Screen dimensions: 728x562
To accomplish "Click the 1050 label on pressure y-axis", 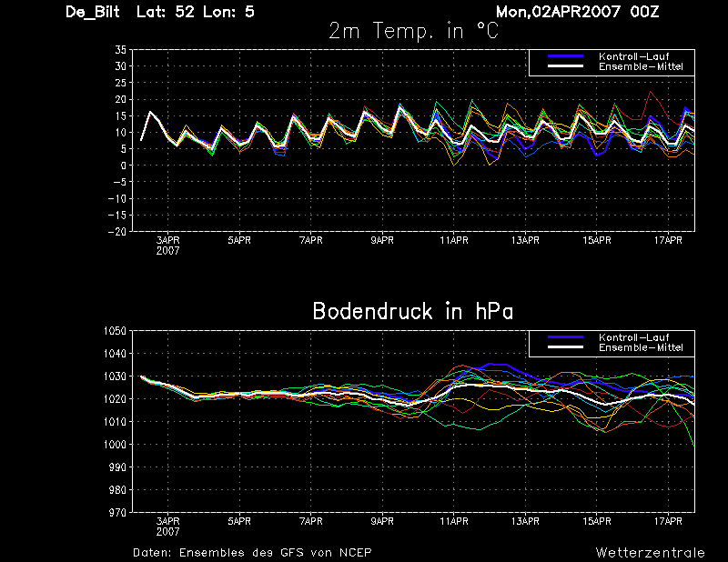I will click(x=115, y=331).
